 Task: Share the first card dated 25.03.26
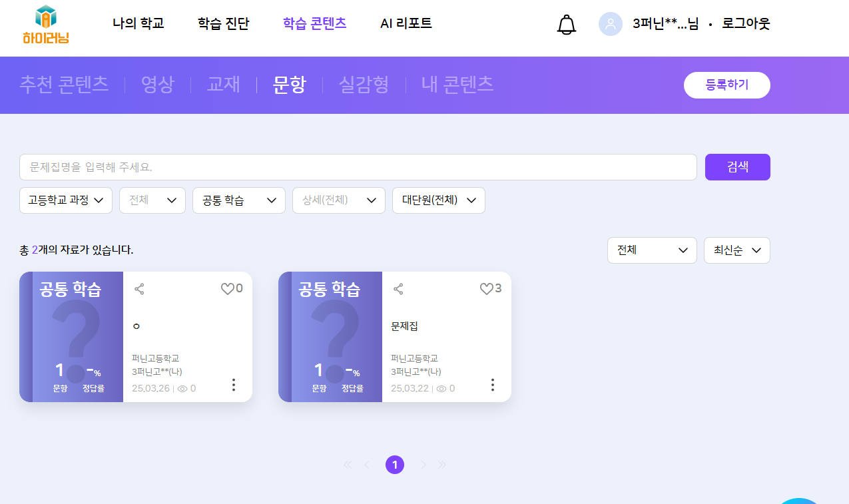coord(139,289)
